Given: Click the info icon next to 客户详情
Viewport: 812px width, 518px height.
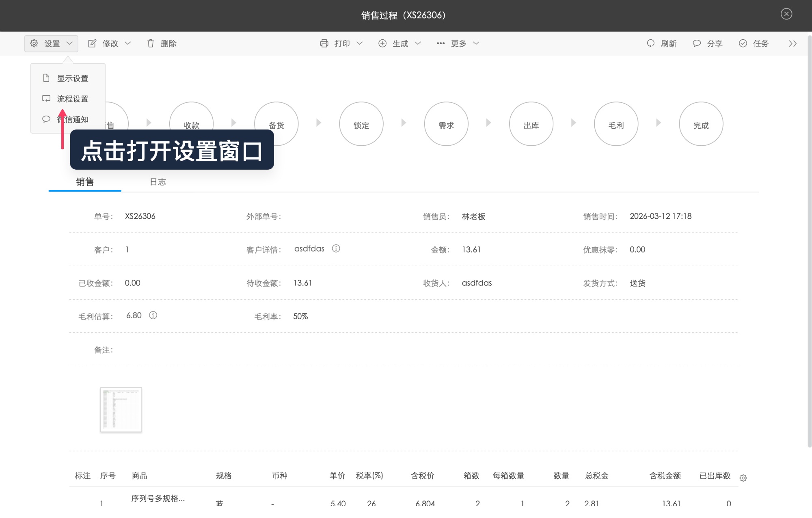Looking at the screenshot, I should tap(336, 248).
